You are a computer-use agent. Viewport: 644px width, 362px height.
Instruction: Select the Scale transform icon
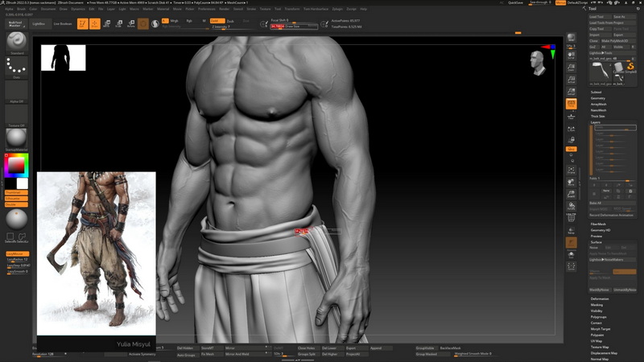(x=118, y=24)
